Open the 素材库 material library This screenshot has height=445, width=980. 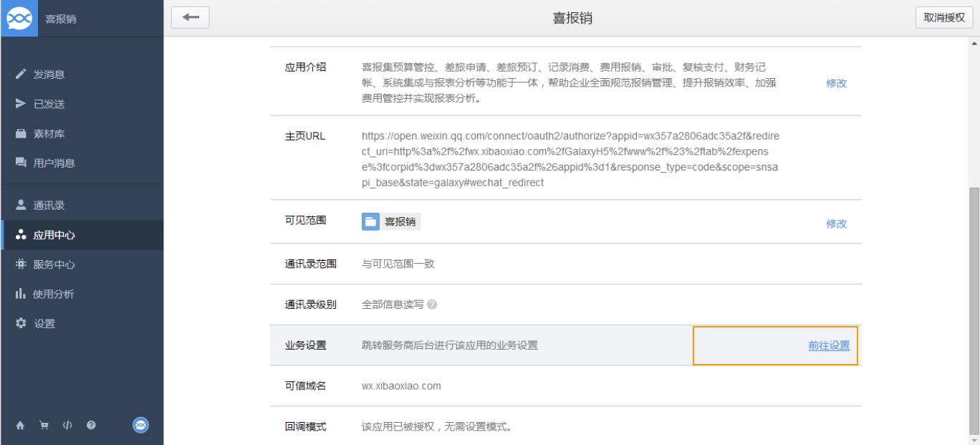point(49,133)
